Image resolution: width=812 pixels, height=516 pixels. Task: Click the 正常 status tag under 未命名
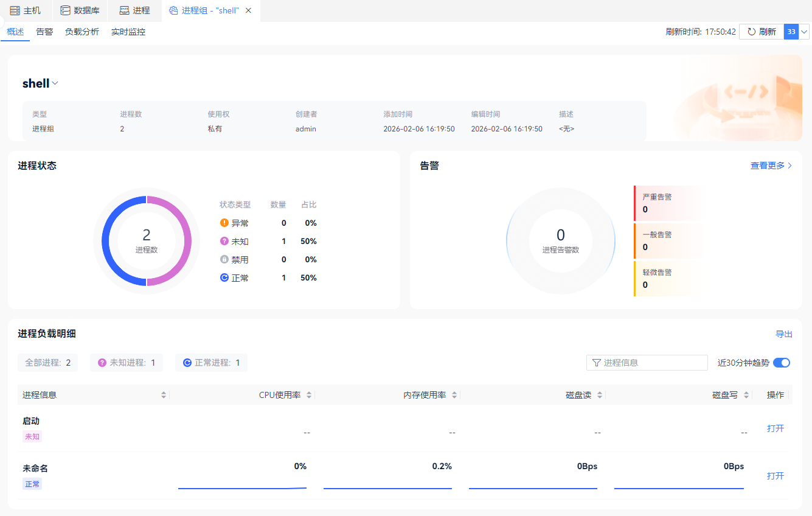32,484
